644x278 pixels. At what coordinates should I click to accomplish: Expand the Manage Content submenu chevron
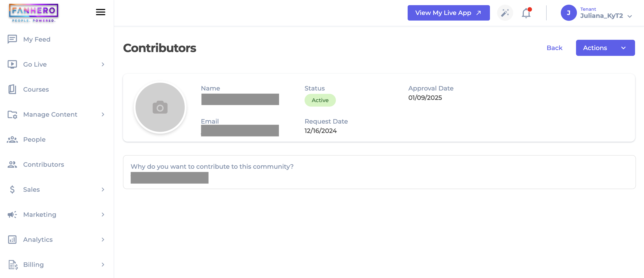103,114
